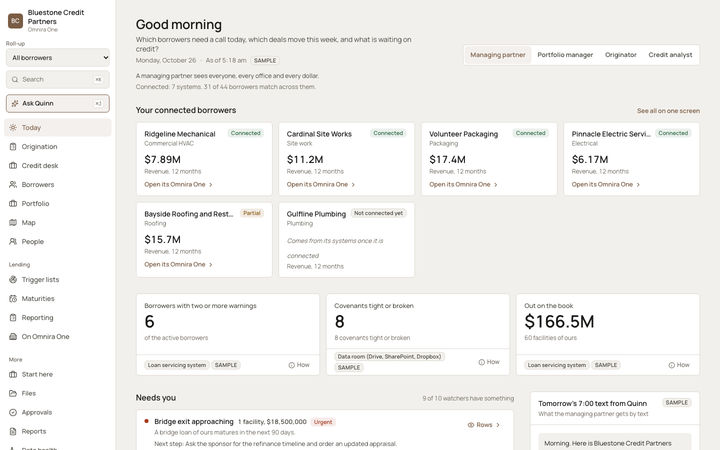Click the Not connected yet badge
This screenshot has height=450, width=720.
click(x=378, y=213)
